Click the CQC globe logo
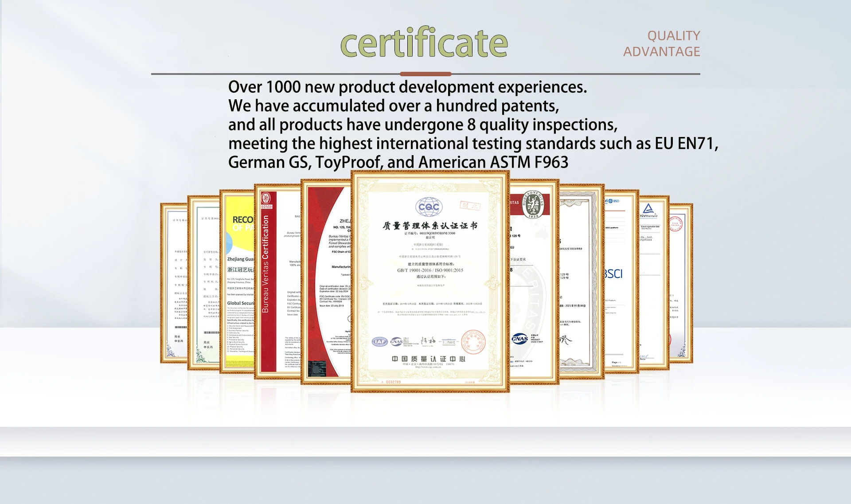Viewport: 851px width, 504px height. tap(429, 207)
